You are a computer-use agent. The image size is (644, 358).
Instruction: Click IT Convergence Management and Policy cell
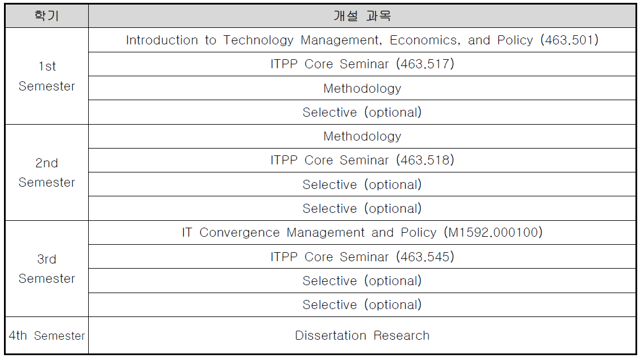click(362, 233)
